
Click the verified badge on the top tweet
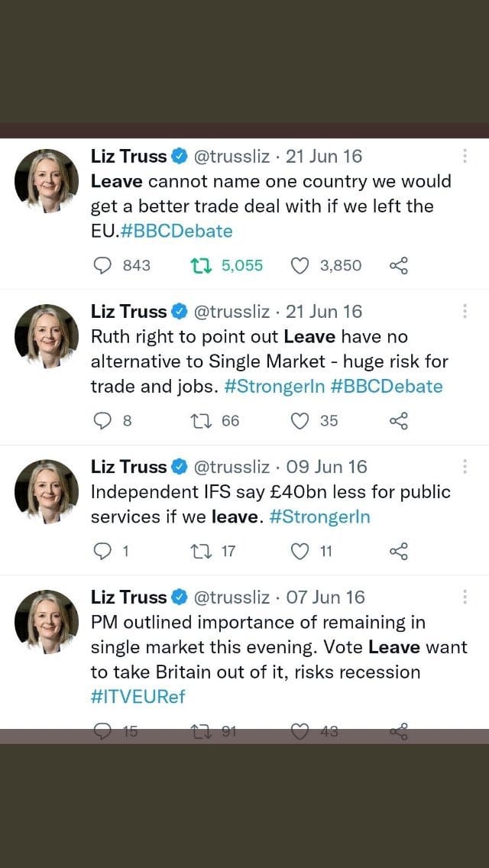[x=180, y=156]
